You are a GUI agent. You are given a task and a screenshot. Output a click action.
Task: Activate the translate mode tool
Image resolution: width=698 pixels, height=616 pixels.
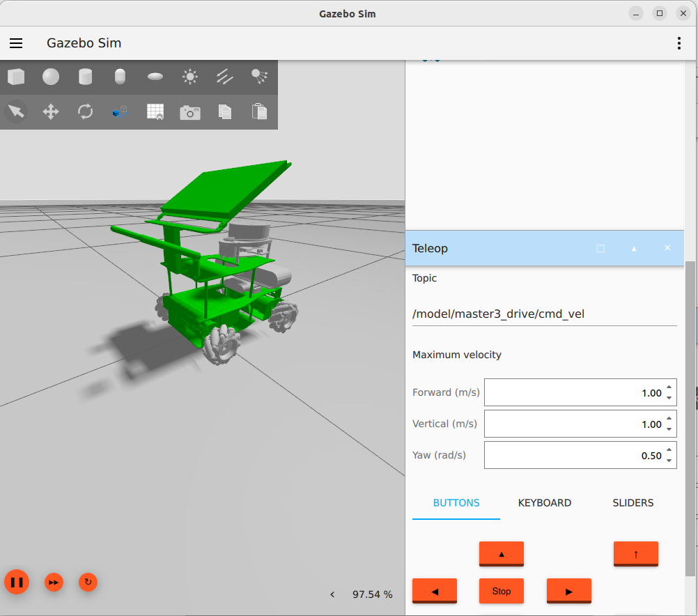pyautogui.click(x=51, y=111)
